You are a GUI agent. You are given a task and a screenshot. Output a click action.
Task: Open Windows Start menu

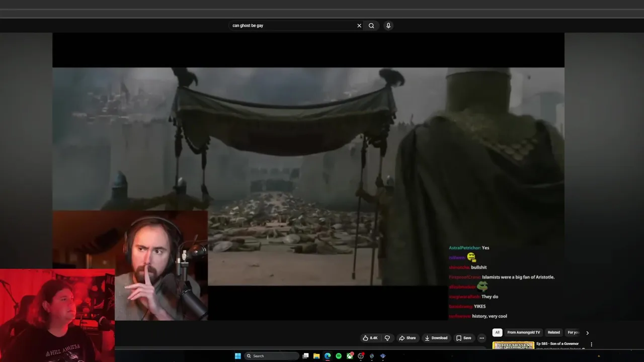[x=237, y=356]
